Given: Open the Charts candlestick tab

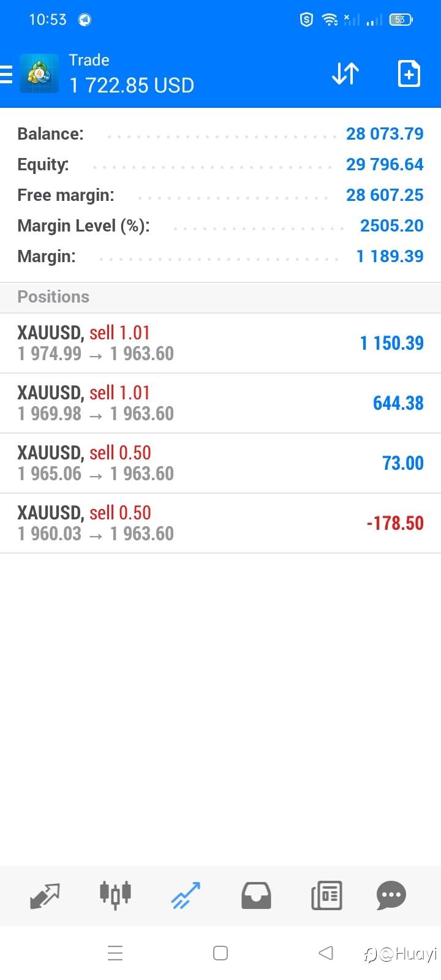Looking at the screenshot, I should (x=115, y=895).
